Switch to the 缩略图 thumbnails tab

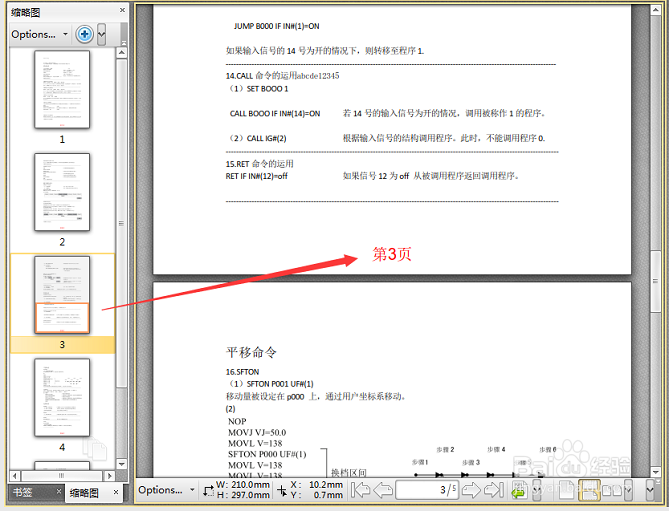(x=84, y=493)
